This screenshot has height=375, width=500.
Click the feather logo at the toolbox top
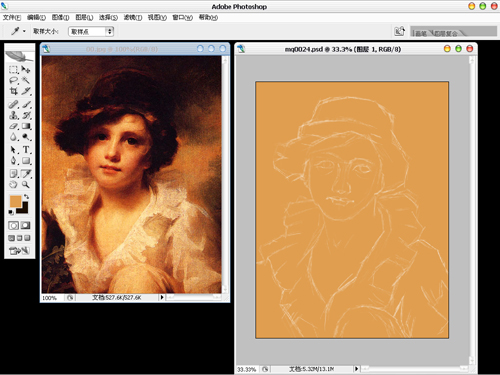(x=19, y=56)
